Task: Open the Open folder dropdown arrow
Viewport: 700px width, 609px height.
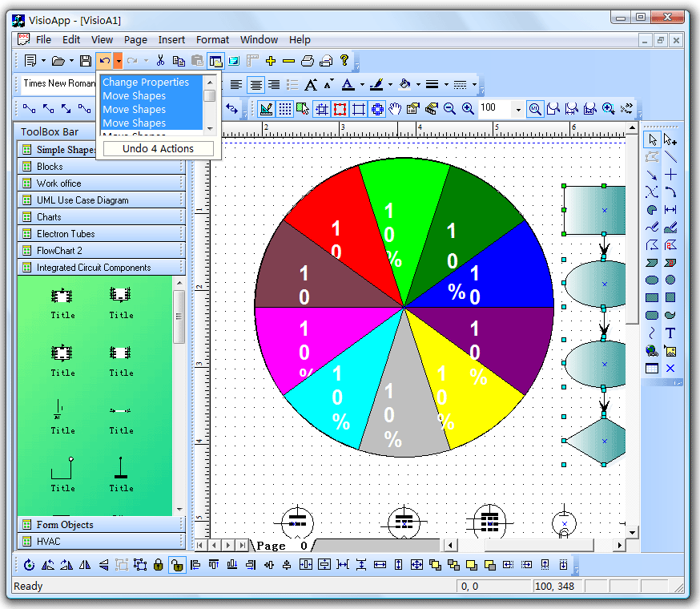Action: [71, 60]
